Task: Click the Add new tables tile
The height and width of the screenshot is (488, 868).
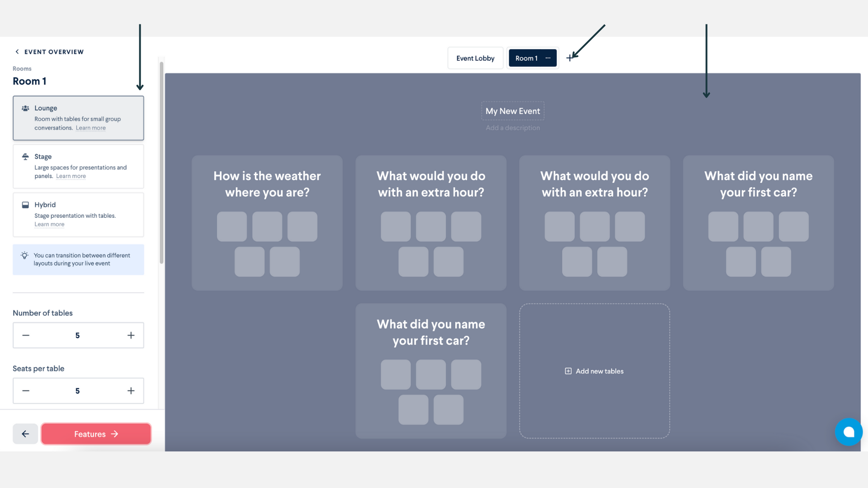Action: pos(594,371)
